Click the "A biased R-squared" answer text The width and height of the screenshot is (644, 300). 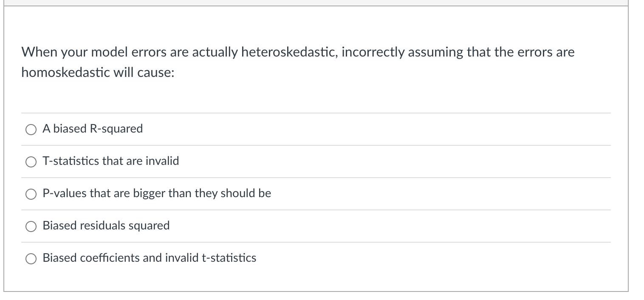coord(92,129)
